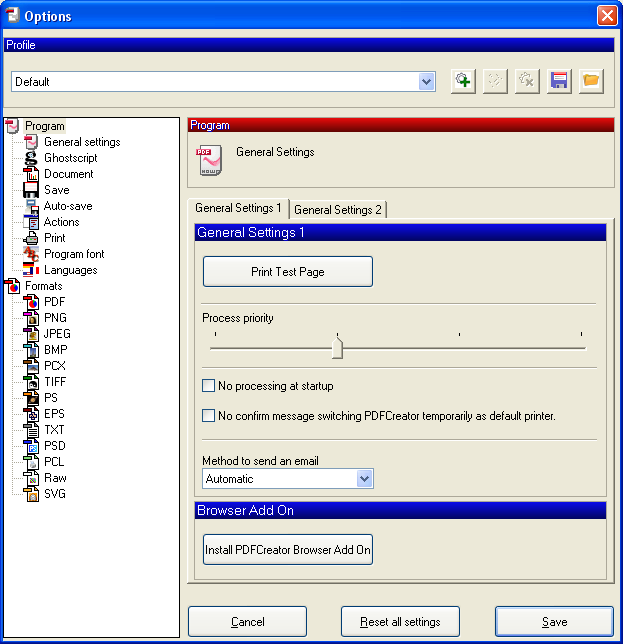Select General settings tree label
The image size is (623, 644).
[x=82, y=142]
